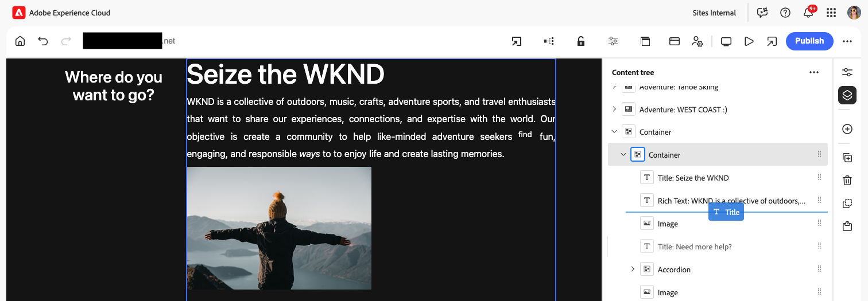Undo the last change
This screenshot has height=301, width=868.
tap(43, 41)
